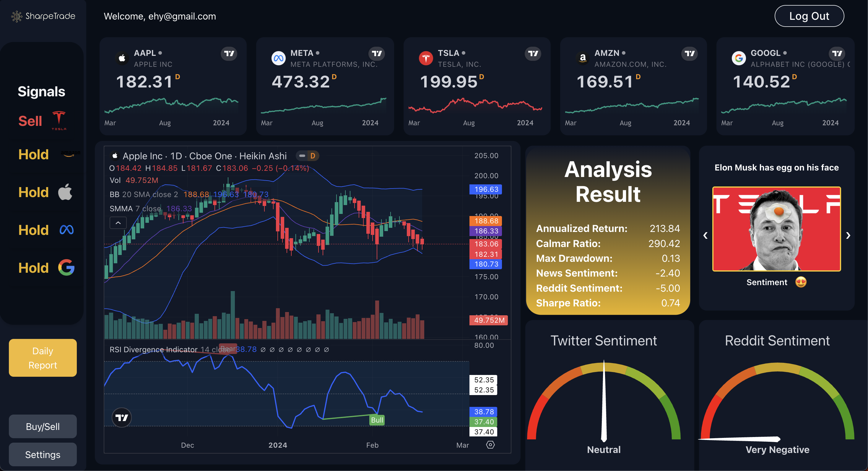The image size is (868, 471).
Task: Click the Very Negative gauge label
Action: point(777,449)
